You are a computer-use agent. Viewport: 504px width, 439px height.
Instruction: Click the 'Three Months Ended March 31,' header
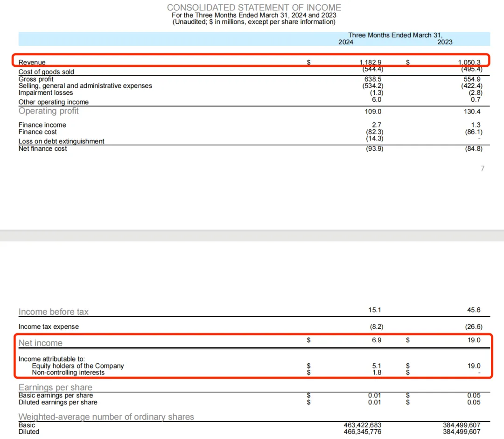point(395,35)
